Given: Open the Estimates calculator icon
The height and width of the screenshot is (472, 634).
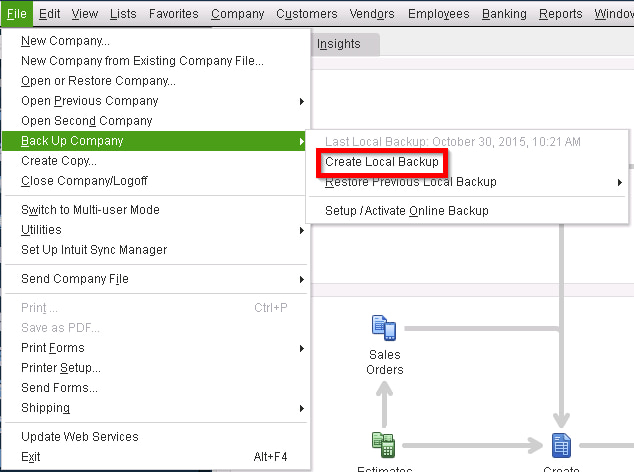Looking at the screenshot, I should [383, 445].
